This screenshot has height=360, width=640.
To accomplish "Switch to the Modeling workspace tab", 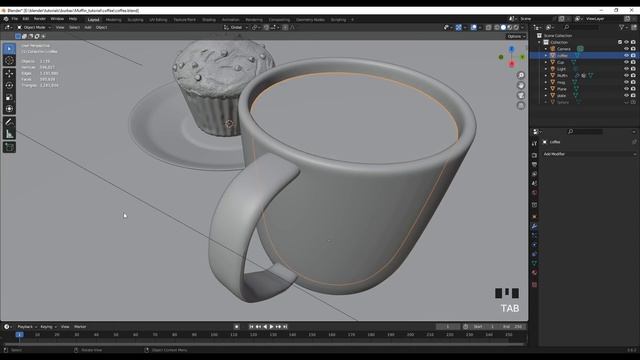I will [113, 20].
